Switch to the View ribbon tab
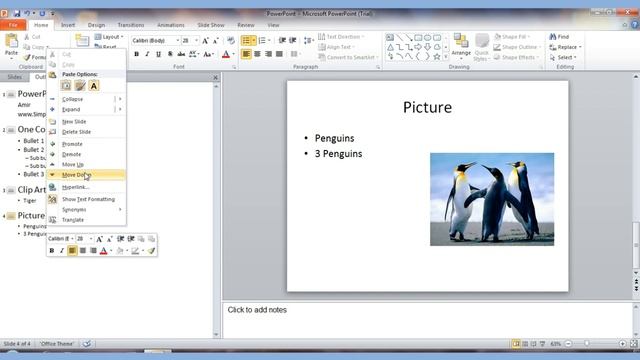The width and height of the screenshot is (640, 360). pos(273,25)
